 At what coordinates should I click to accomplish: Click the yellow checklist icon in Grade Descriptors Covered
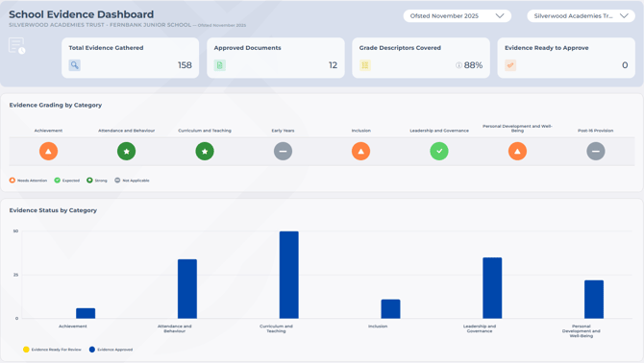365,65
